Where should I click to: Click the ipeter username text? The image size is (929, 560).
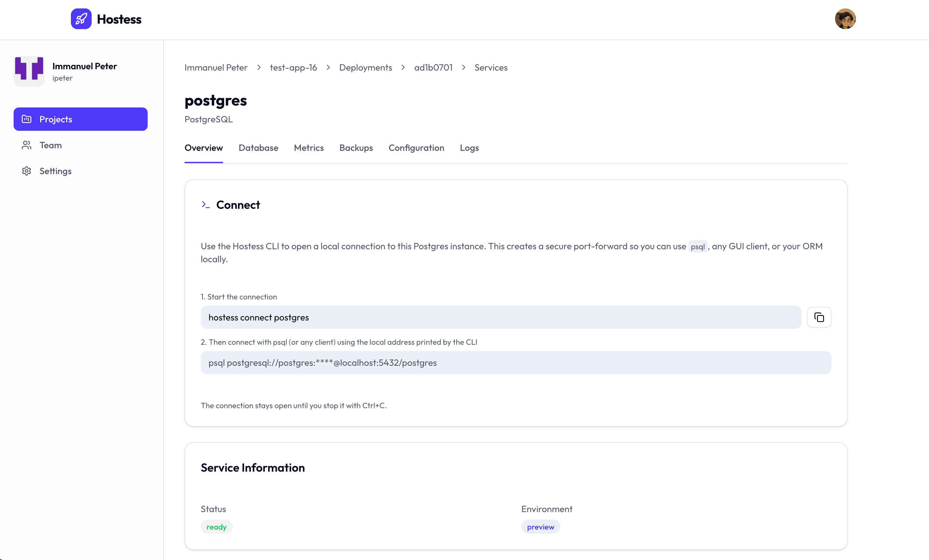pyautogui.click(x=62, y=78)
